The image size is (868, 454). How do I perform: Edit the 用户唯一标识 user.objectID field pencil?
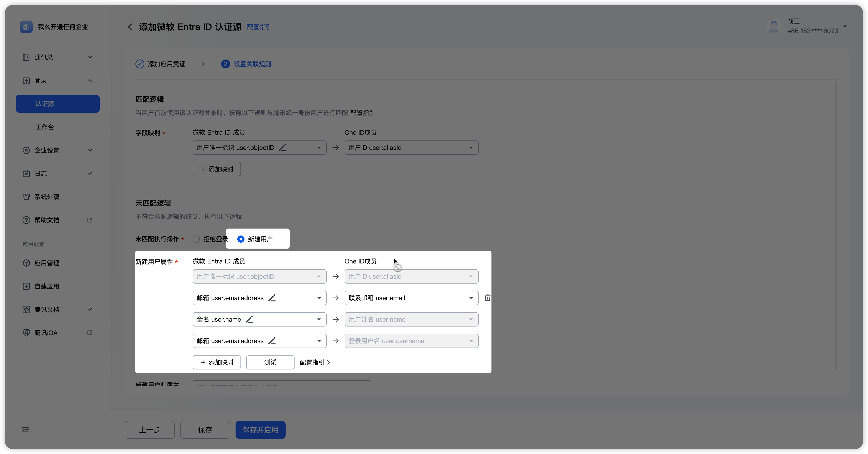click(x=283, y=148)
